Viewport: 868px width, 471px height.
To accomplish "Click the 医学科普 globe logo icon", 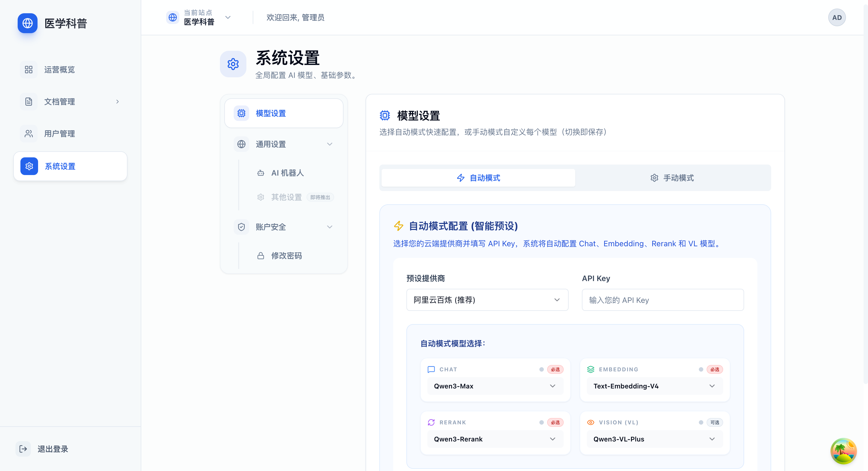I will (27, 23).
